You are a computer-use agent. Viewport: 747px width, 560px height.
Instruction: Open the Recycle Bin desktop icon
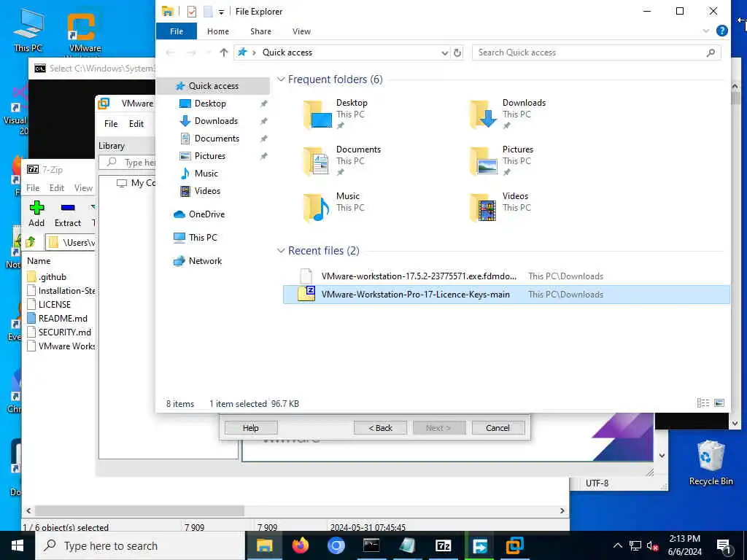pos(711,462)
